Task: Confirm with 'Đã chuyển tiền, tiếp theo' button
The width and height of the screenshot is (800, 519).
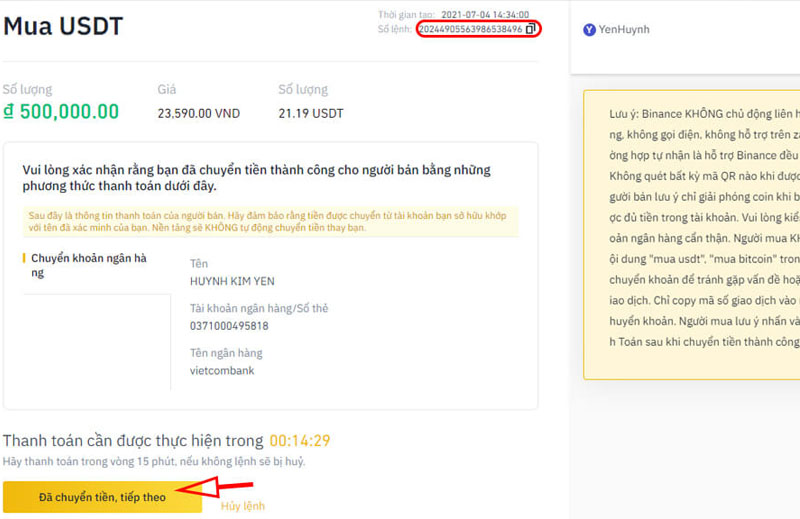Action: point(103,497)
